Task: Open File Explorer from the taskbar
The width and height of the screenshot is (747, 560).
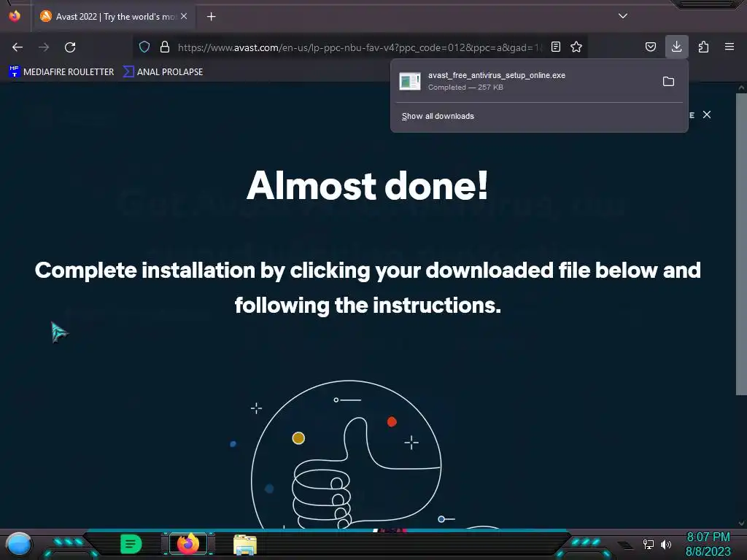Action: click(x=245, y=544)
